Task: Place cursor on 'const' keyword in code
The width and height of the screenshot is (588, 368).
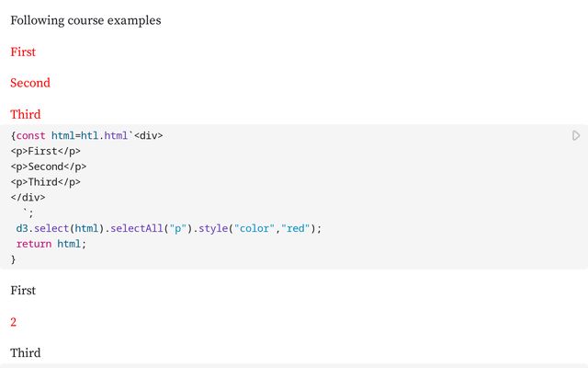Action: coord(31,135)
